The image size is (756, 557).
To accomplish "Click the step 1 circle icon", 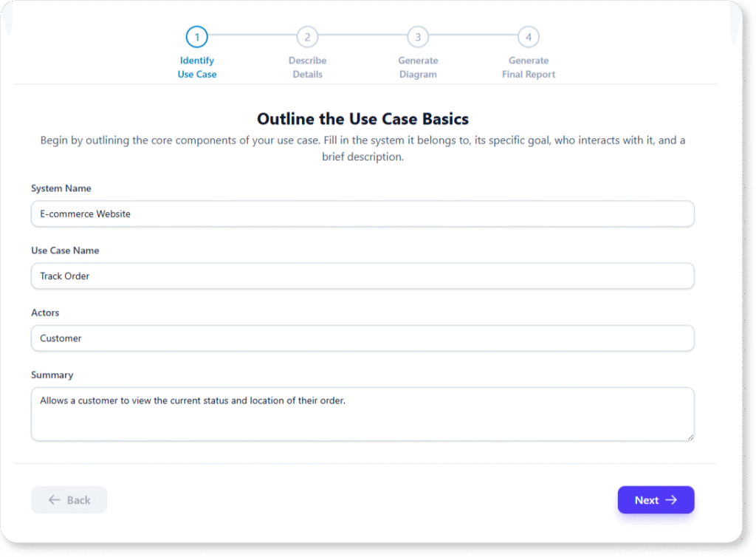I will tap(196, 36).
